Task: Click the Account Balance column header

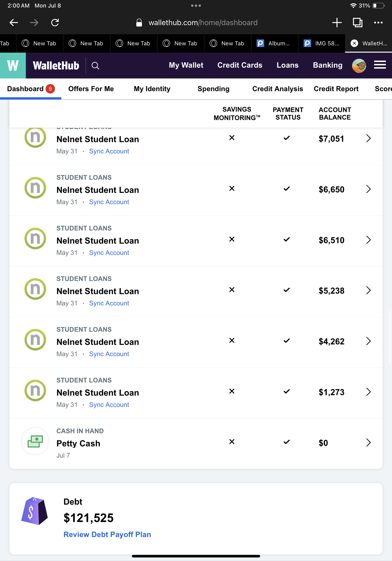Action: [x=335, y=113]
